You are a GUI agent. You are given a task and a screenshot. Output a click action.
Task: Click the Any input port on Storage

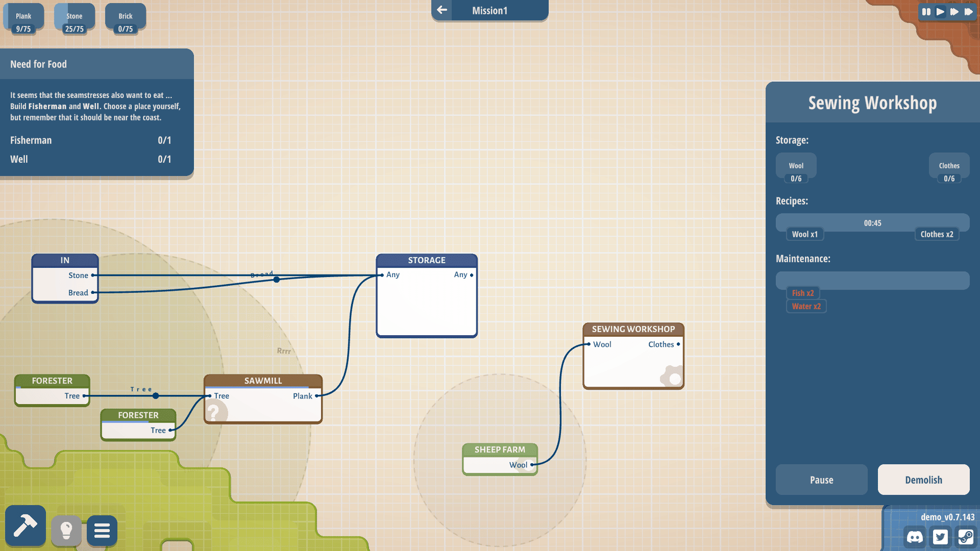coord(382,275)
